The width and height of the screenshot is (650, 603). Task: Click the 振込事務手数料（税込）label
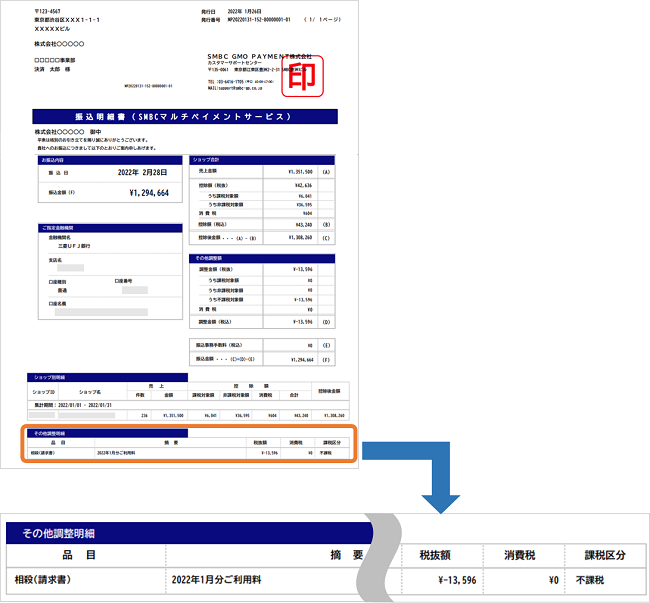click(219, 345)
